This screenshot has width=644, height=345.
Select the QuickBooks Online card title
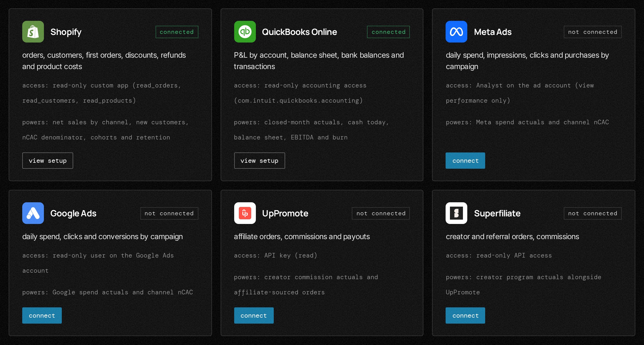300,32
